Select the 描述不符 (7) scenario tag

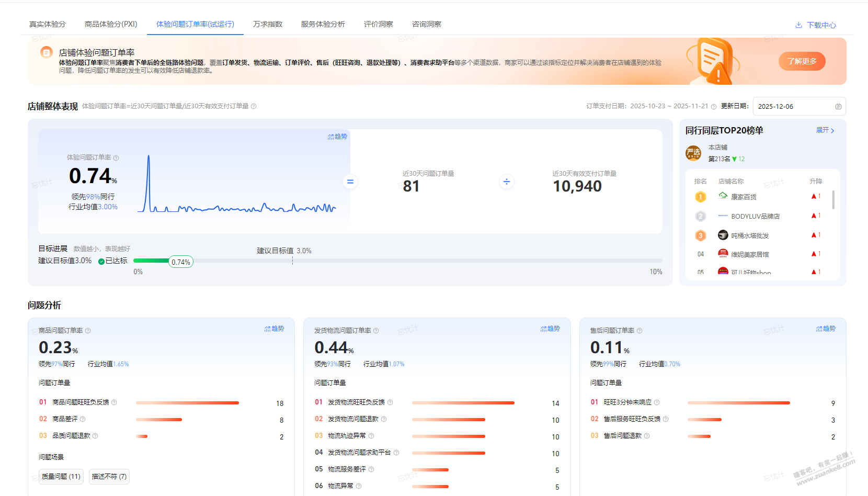[109, 477]
